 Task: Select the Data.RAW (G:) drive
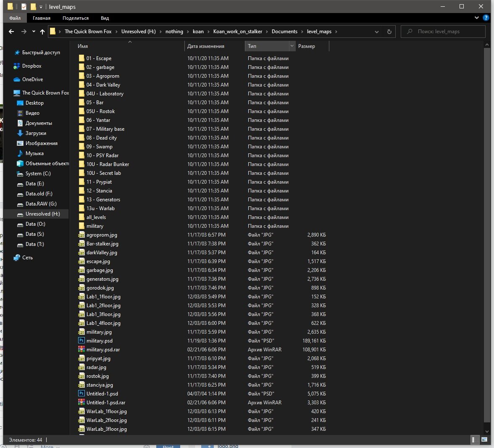click(x=41, y=204)
